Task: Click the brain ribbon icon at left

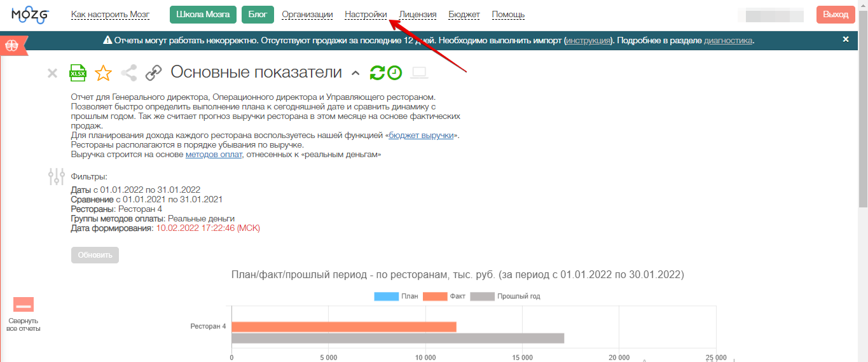Action: point(12,45)
